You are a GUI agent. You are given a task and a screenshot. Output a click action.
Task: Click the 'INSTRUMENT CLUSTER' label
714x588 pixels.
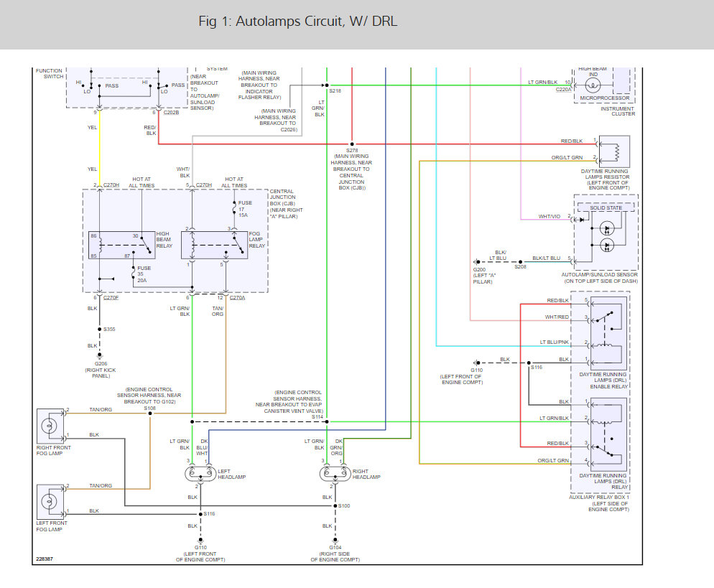(618, 111)
